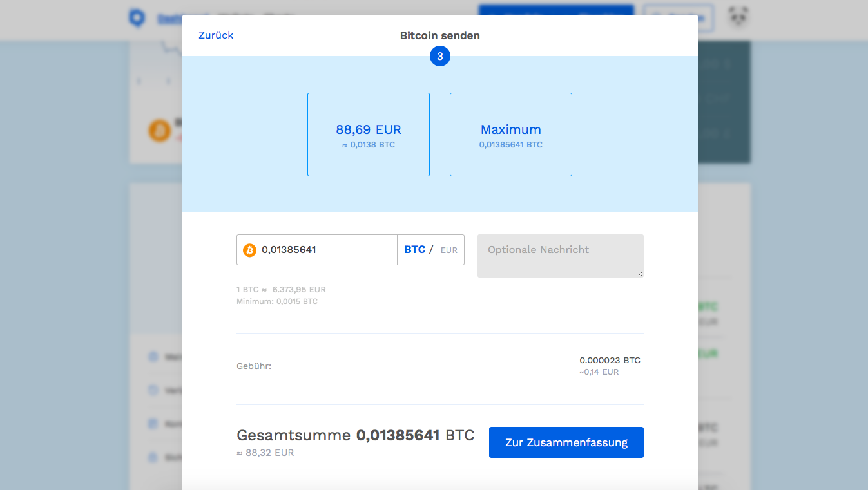Image resolution: width=868 pixels, height=490 pixels.
Task: Focus the amount field showing 0,01385641
Action: click(x=317, y=250)
